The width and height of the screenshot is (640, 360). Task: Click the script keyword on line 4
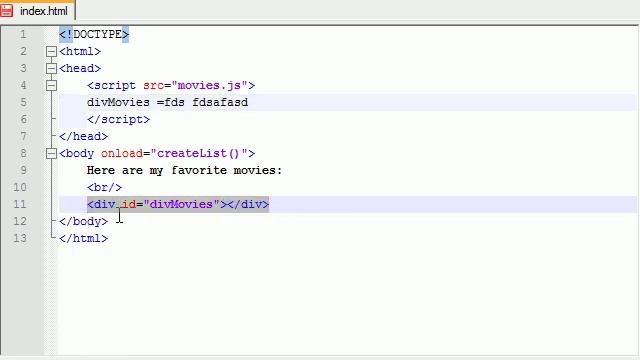115,85
